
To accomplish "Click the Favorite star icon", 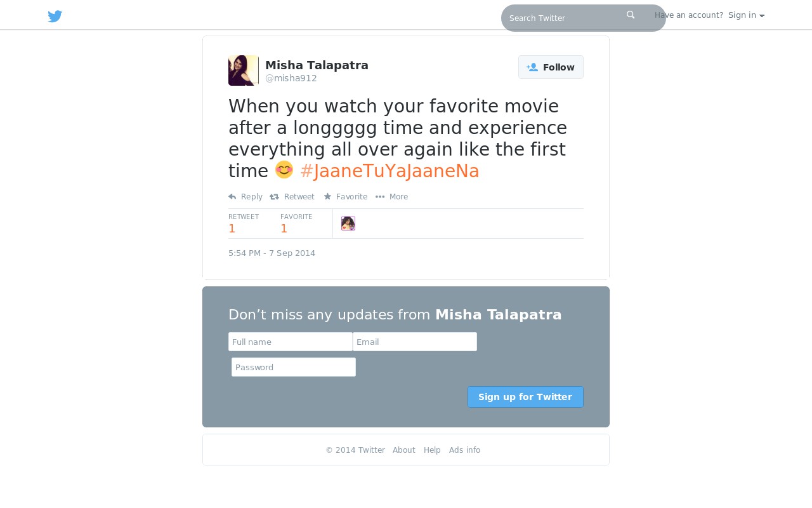I will (327, 196).
